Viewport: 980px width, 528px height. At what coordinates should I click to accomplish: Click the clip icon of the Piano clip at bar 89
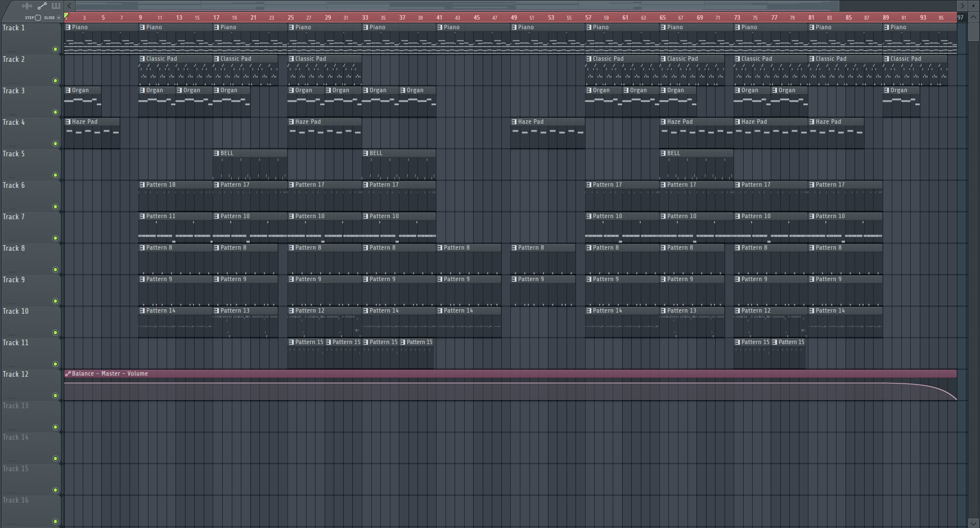pyautogui.click(x=887, y=27)
